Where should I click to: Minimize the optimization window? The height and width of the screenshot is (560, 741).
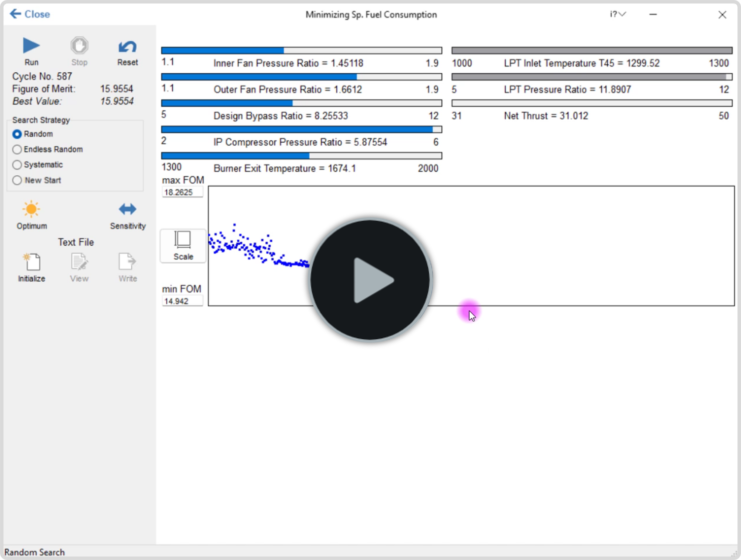click(653, 14)
